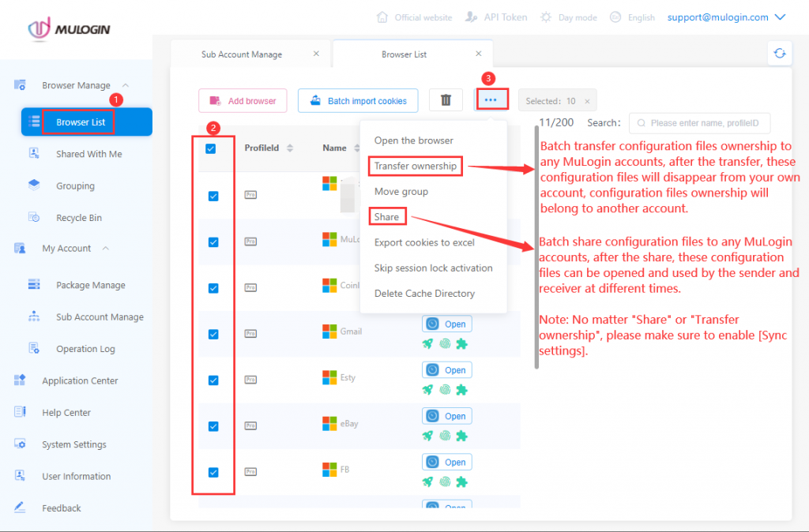Click the vertical list scrollbar

536,246
